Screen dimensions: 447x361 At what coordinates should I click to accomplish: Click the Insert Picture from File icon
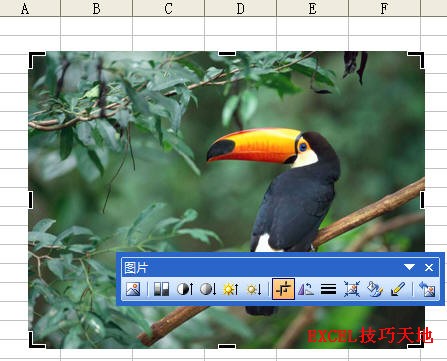click(x=133, y=289)
